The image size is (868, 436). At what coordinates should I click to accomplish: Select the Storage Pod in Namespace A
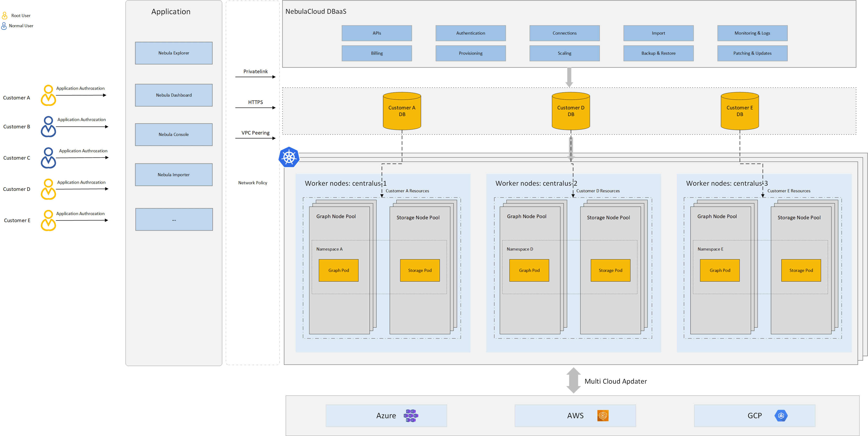pyautogui.click(x=420, y=271)
